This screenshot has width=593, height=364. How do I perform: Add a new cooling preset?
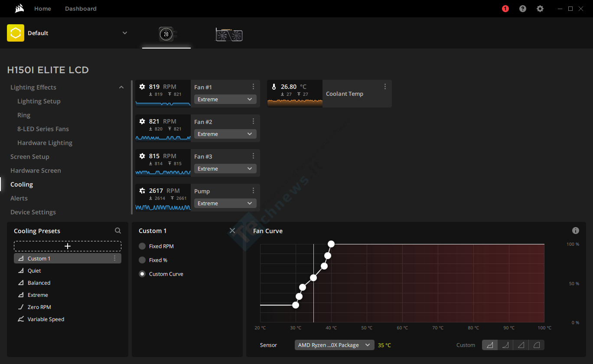(68, 246)
